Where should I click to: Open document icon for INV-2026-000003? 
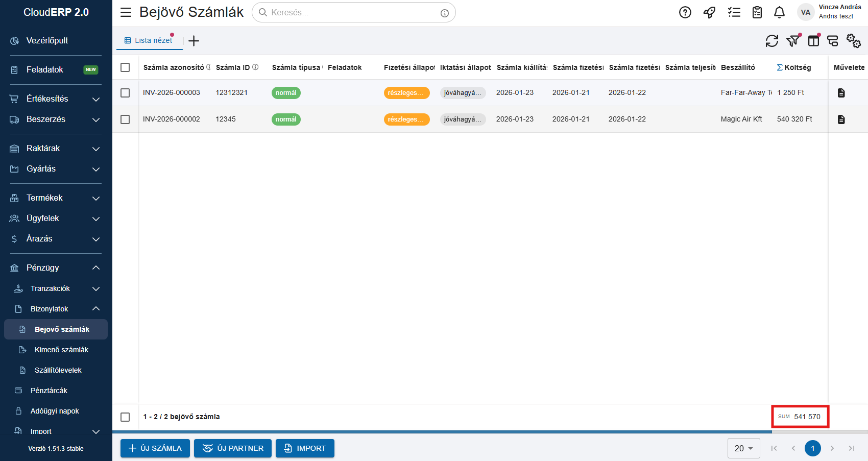(x=841, y=93)
